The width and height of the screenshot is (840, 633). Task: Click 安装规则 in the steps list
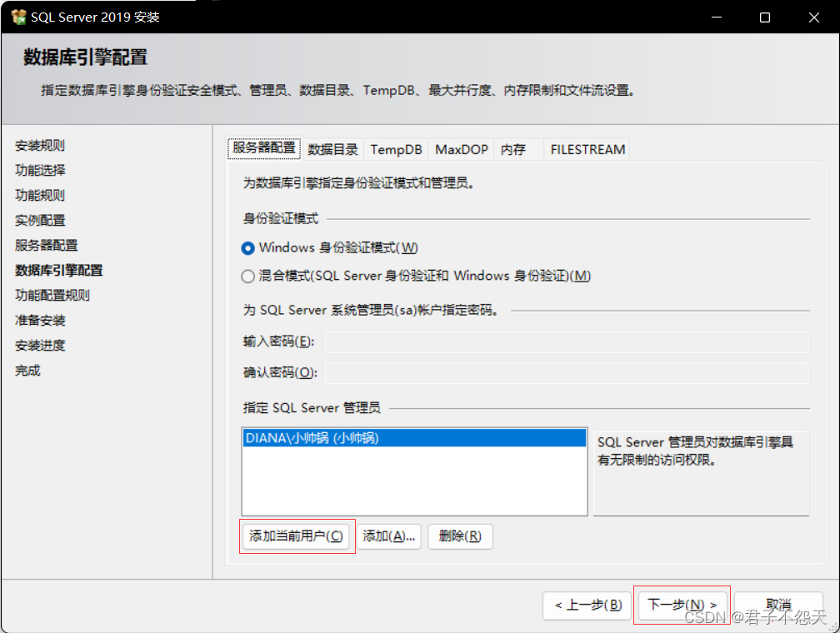click(40, 145)
